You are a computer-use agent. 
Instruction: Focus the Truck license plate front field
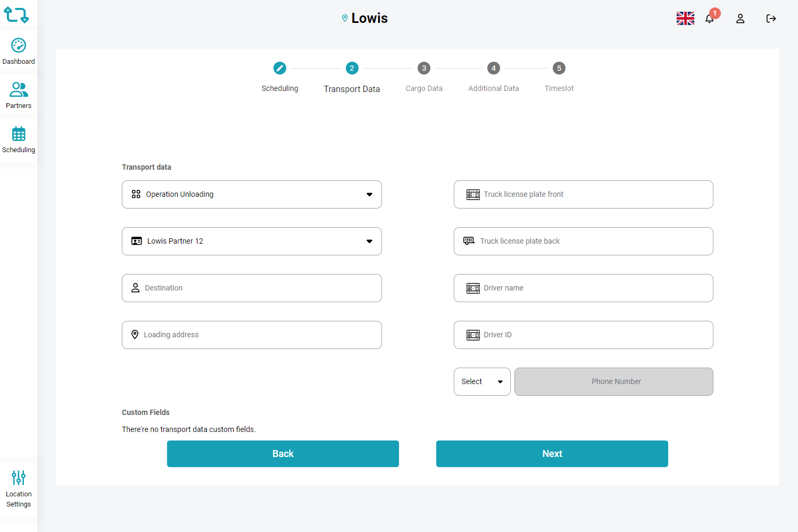pyautogui.click(x=591, y=195)
